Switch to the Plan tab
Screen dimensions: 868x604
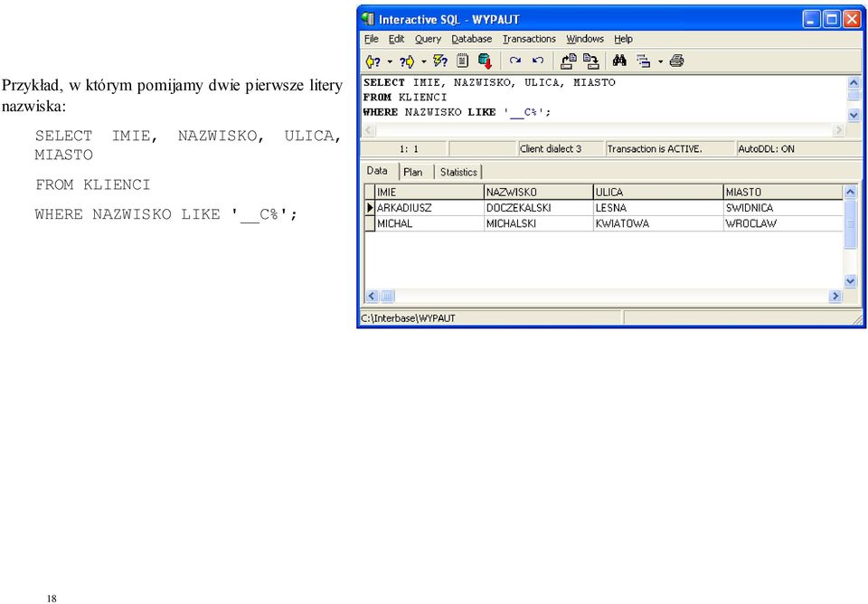tap(413, 172)
